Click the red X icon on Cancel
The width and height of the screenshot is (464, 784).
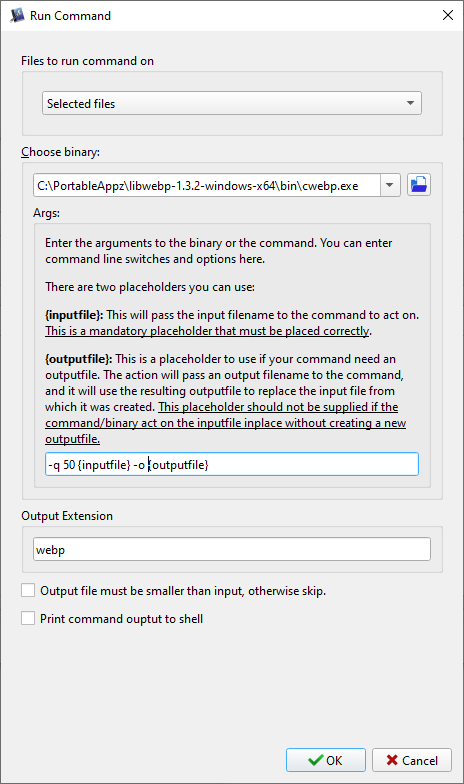pos(392,760)
